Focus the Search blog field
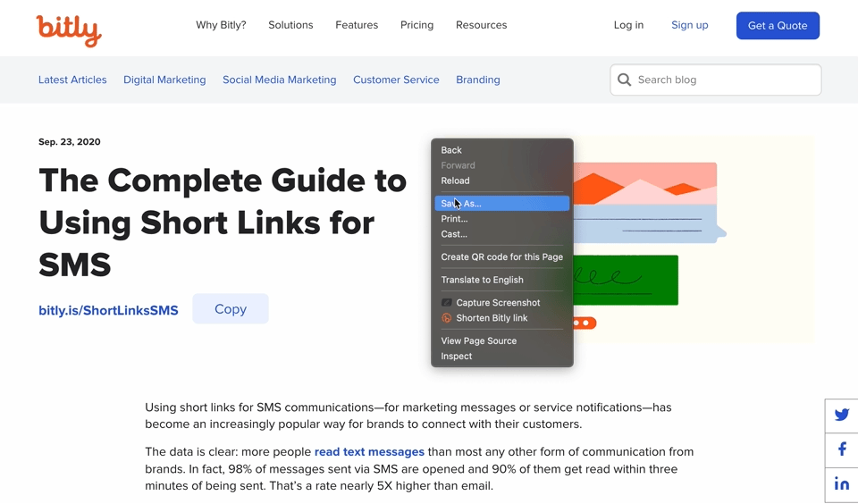 [x=716, y=80]
